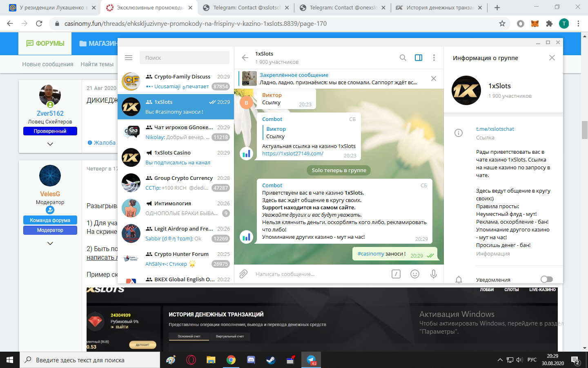Image resolution: width=588 pixels, height=368 pixels.
Task: Switch to the Telegram: Contact @onexslc browser tab
Action: (343, 8)
